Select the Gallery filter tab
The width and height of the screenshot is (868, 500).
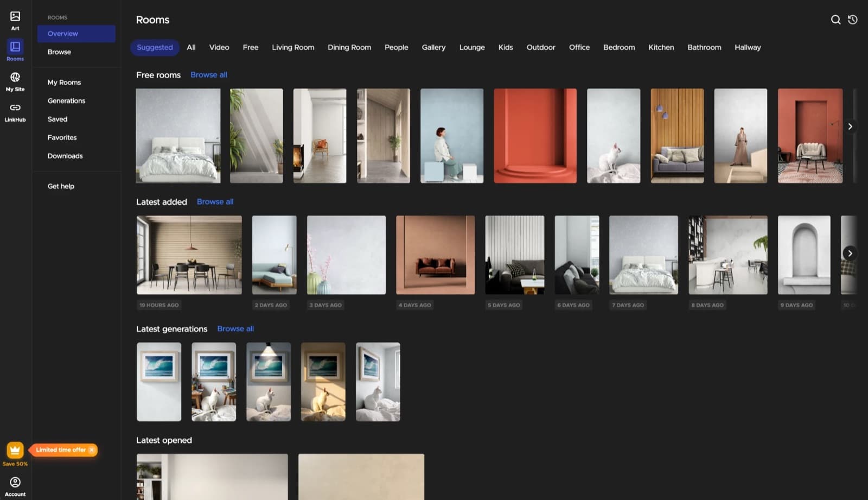tap(433, 47)
